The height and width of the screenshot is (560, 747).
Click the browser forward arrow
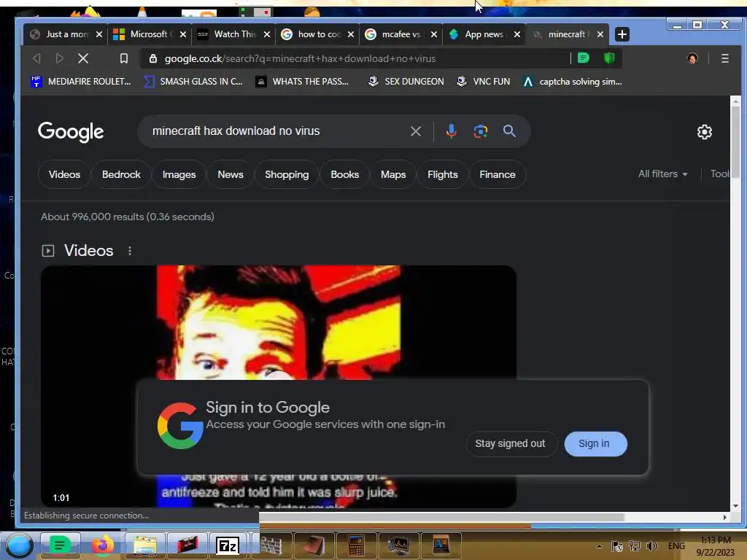tap(60, 58)
